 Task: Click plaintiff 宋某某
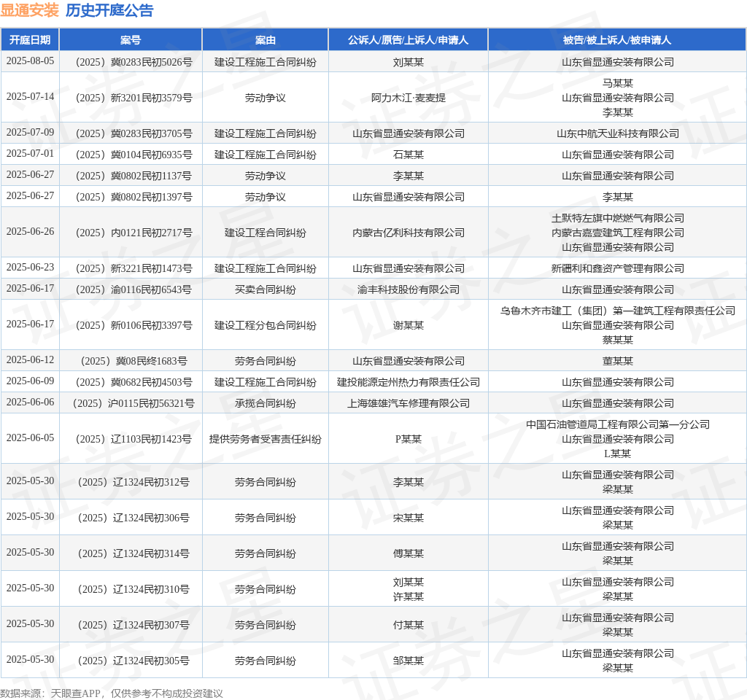pyautogui.click(x=409, y=518)
